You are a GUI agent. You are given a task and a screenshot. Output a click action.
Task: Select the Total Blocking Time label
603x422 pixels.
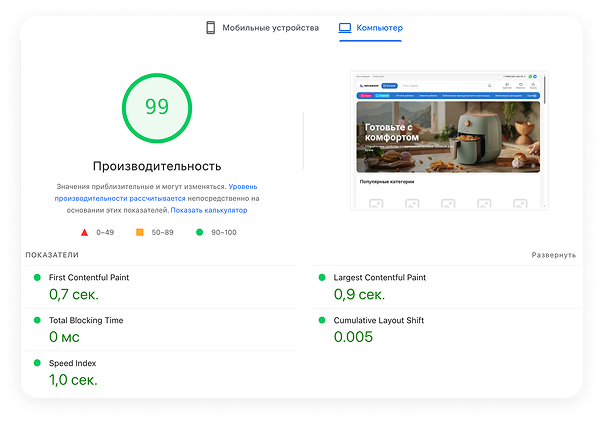(x=86, y=320)
